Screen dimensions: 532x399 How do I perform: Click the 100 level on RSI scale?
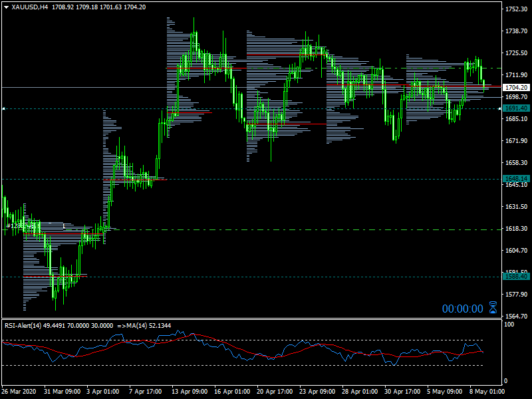coord(509,325)
